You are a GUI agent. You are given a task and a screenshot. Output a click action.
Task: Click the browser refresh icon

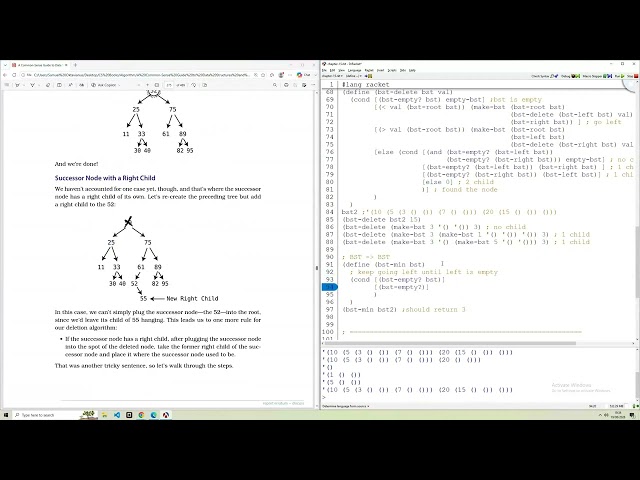14,75
